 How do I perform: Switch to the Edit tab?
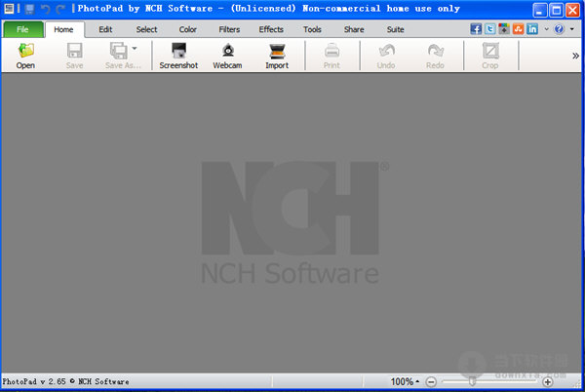pyautogui.click(x=105, y=29)
